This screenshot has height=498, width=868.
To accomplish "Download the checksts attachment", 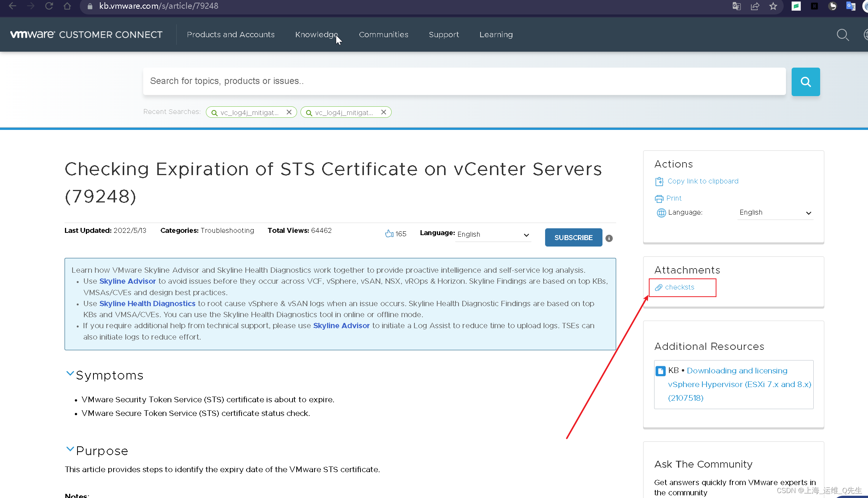I will 679,288.
